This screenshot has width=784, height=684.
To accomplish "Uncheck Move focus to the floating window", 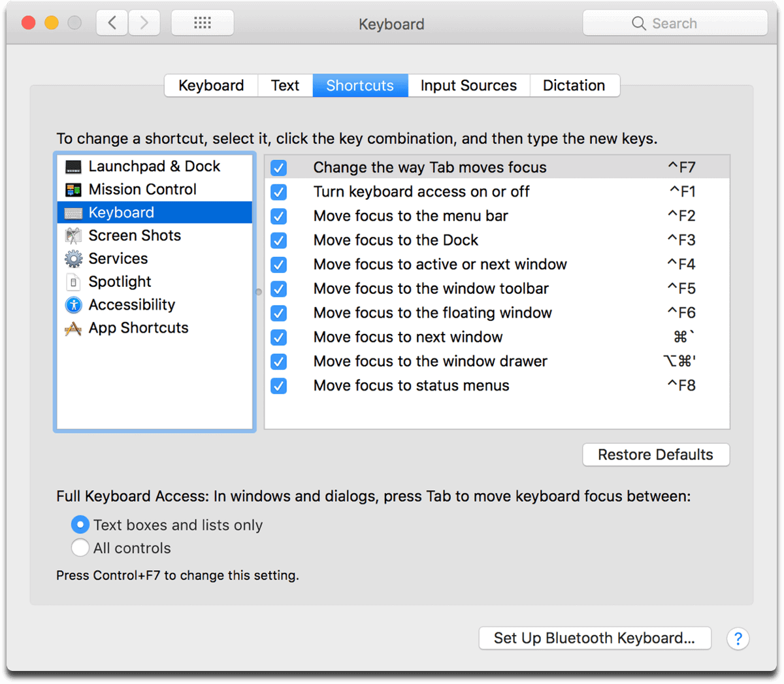I will pos(279,313).
